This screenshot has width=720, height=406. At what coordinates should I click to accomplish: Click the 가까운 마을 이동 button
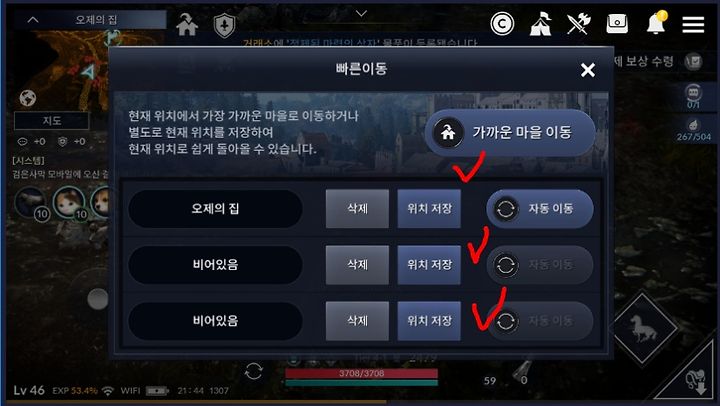510,133
